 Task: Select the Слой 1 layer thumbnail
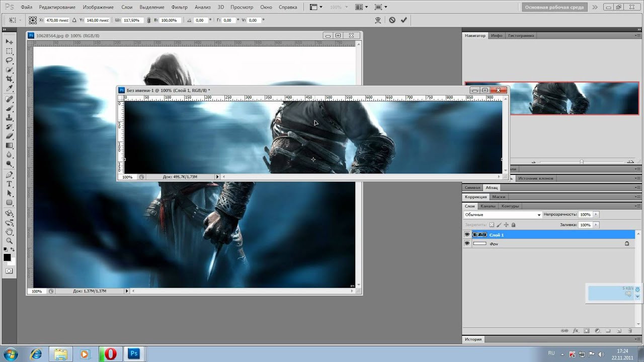(480, 235)
